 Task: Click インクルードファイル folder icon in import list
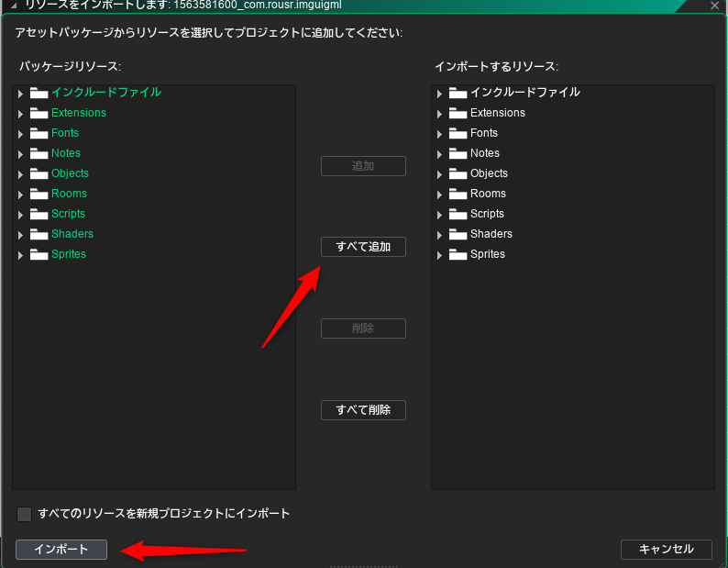(458, 93)
